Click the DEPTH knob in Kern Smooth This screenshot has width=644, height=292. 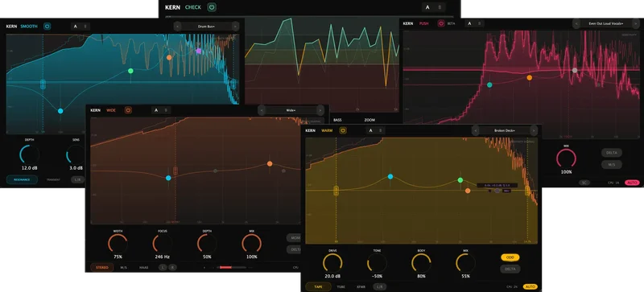[x=29, y=154]
